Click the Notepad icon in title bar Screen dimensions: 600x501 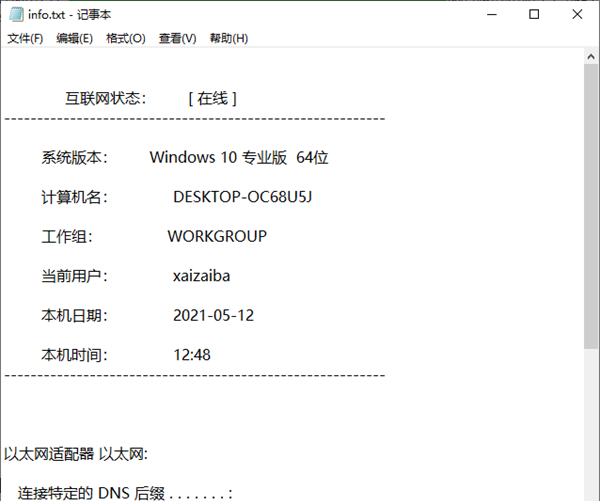click(x=16, y=15)
